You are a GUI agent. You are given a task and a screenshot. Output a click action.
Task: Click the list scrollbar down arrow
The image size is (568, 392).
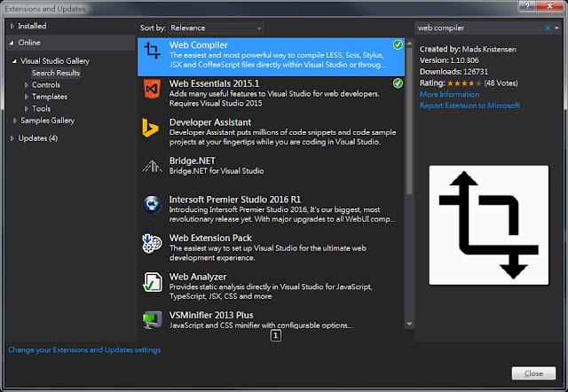click(409, 324)
